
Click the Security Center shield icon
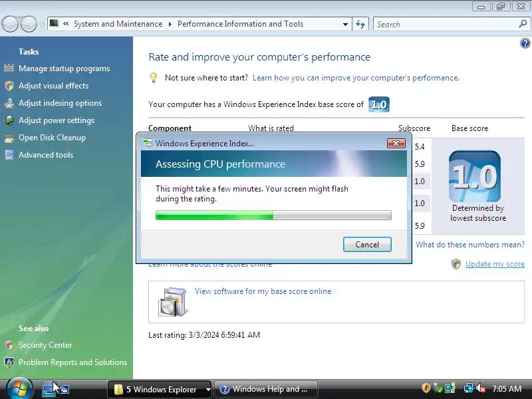point(9,345)
